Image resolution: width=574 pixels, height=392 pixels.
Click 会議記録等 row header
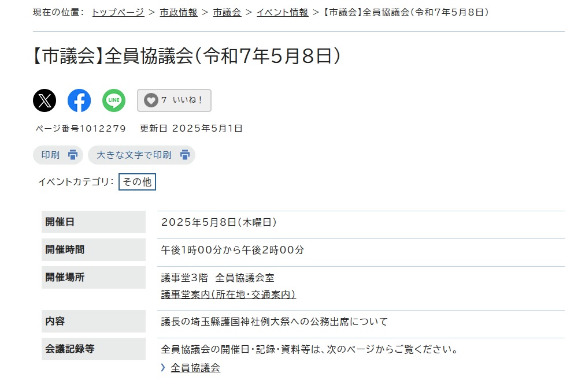tap(93, 349)
